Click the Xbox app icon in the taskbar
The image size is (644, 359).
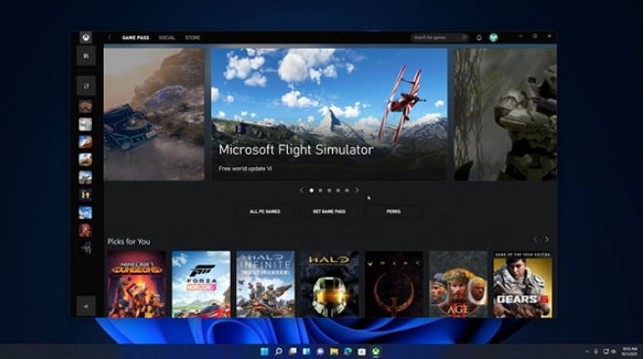coord(376,351)
